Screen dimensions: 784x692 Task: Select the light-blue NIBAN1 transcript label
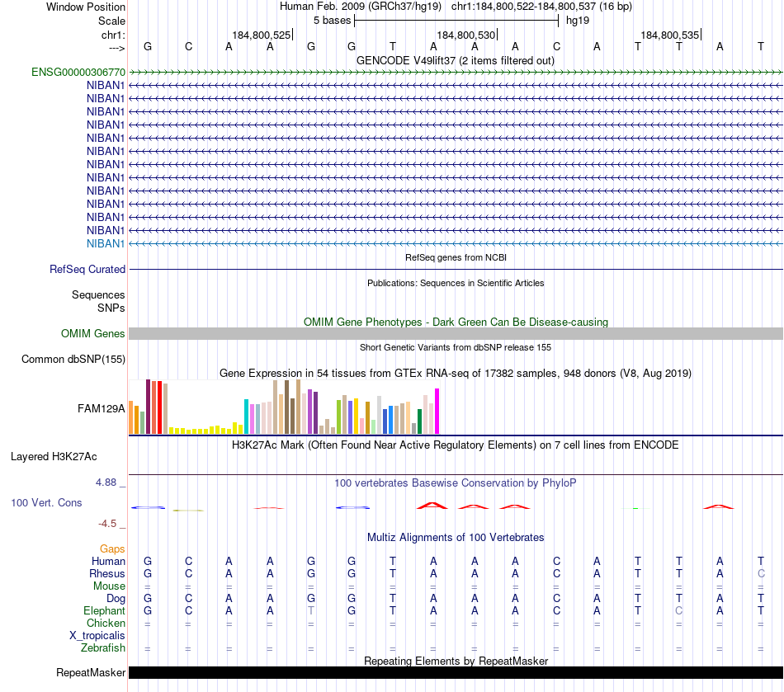[106, 243]
